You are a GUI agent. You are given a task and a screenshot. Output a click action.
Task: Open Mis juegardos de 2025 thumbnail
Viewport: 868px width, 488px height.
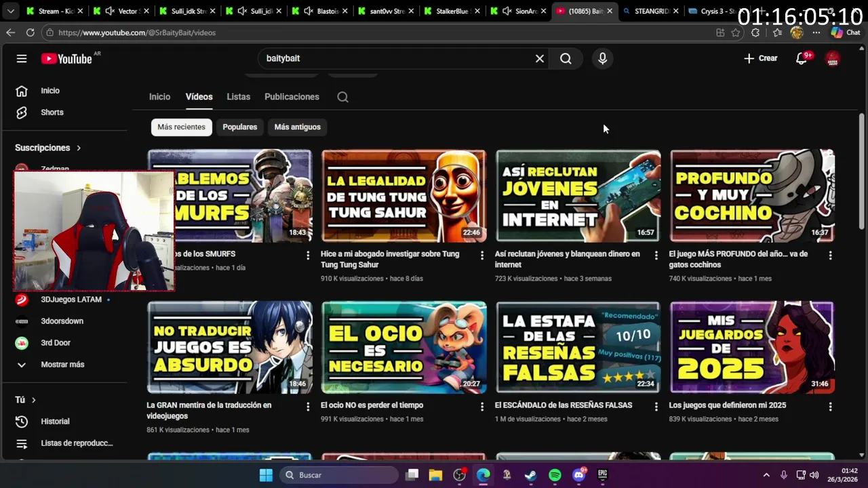752,347
